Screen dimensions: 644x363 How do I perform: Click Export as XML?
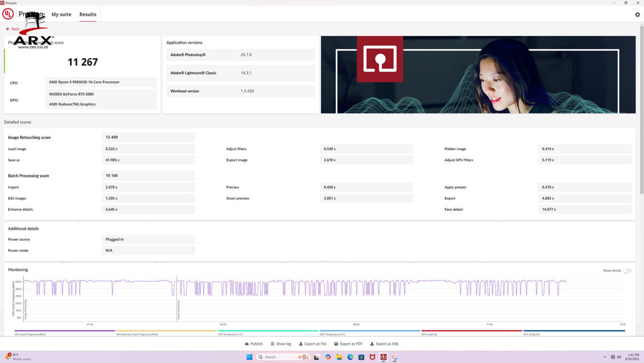pos(384,344)
